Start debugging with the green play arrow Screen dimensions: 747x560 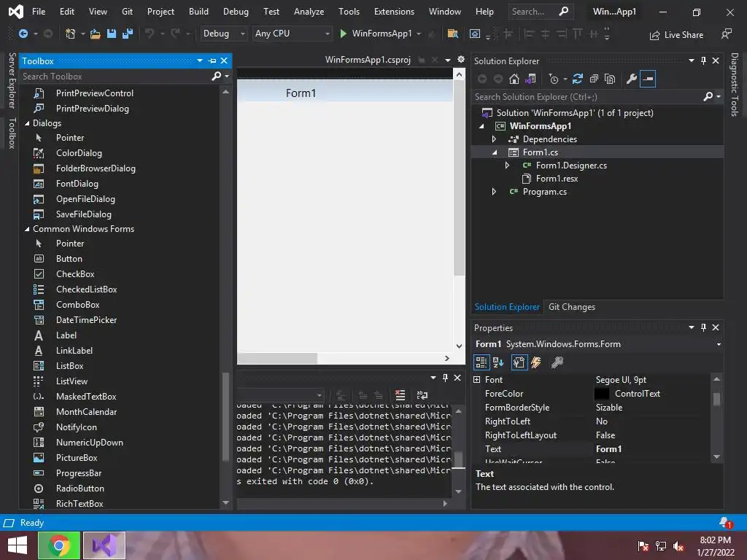(343, 34)
